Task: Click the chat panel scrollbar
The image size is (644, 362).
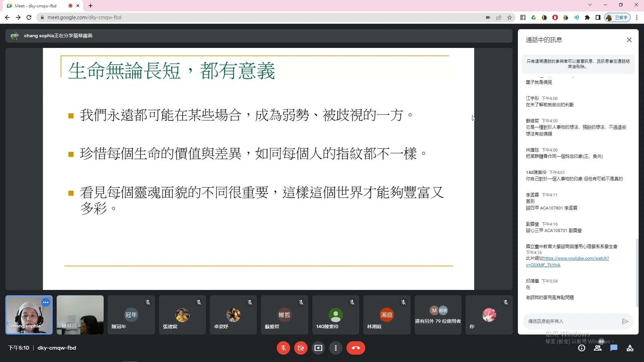Action: click(637, 273)
